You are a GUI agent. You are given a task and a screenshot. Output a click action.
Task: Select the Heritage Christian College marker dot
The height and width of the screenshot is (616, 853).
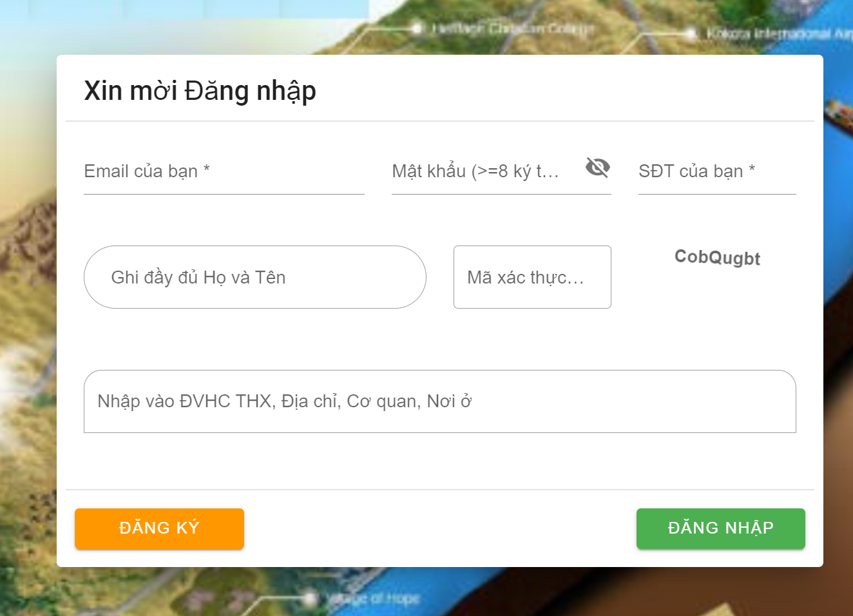point(417,28)
